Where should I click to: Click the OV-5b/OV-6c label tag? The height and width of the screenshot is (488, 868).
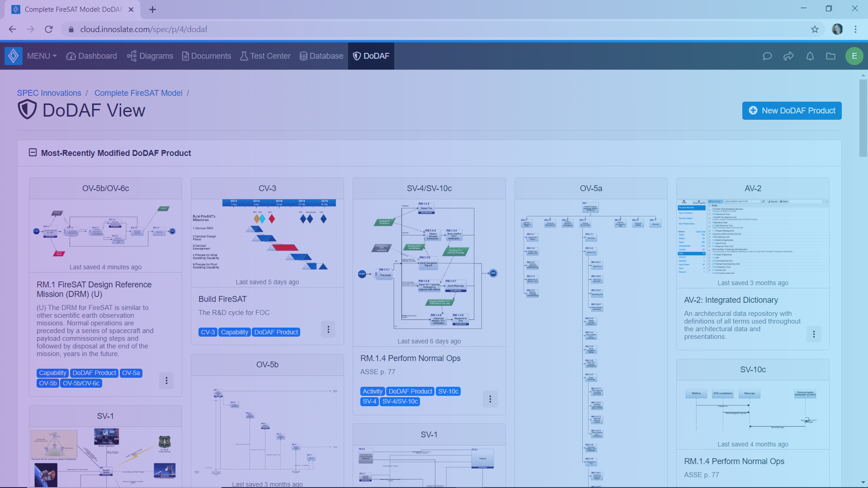pyautogui.click(x=81, y=383)
